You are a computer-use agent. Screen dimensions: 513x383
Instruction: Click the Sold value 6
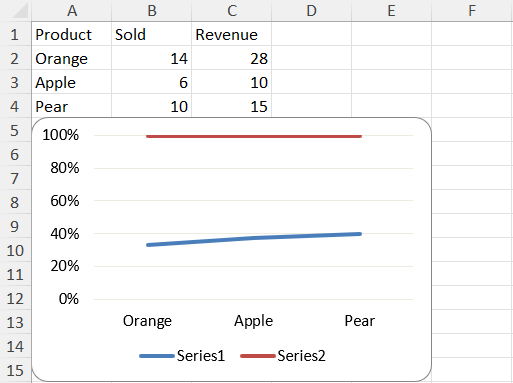152,82
